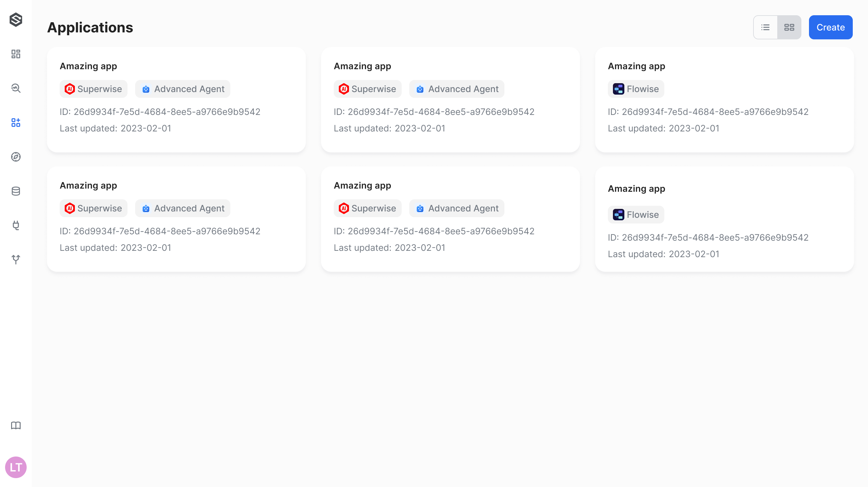Viewport: 868px width, 487px height.
Task: Click Last updated date in bottom-left card
Action: (115, 248)
